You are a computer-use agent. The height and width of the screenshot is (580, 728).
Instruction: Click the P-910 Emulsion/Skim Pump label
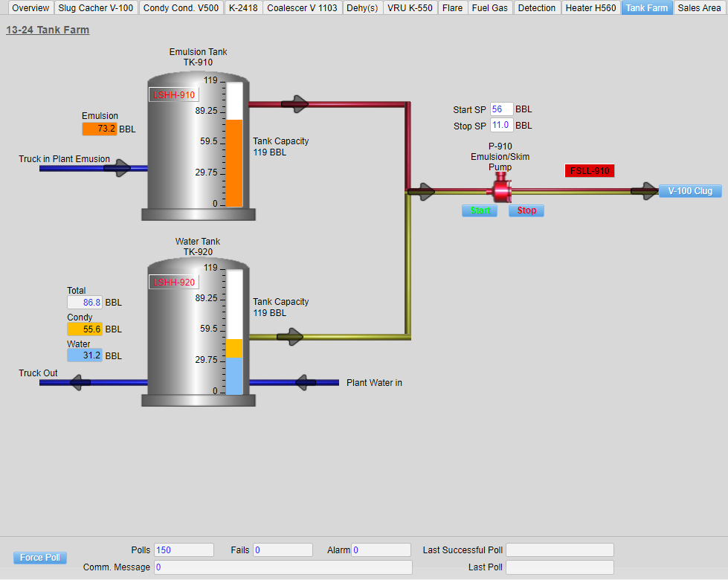point(500,156)
